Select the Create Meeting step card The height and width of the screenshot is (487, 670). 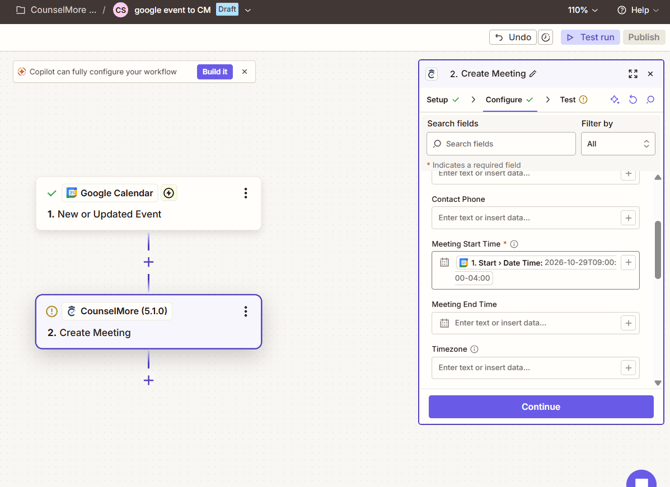click(149, 322)
